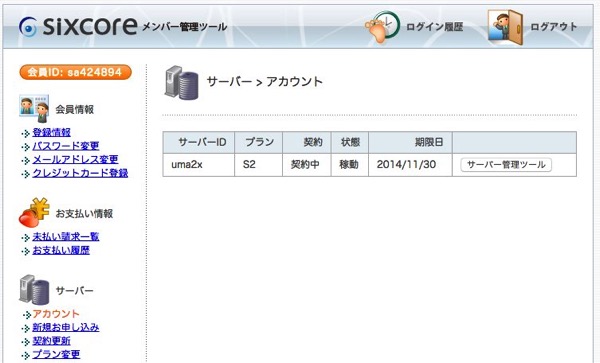Click the logout door icon
This screenshot has width=600, height=363.
tap(505, 27)
